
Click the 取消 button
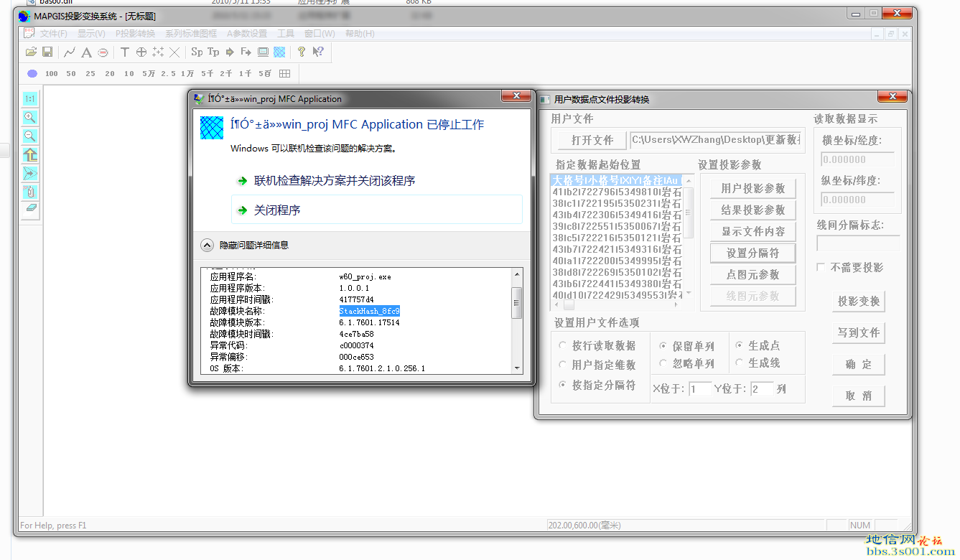pyautogui.click(x=859, y=396)
